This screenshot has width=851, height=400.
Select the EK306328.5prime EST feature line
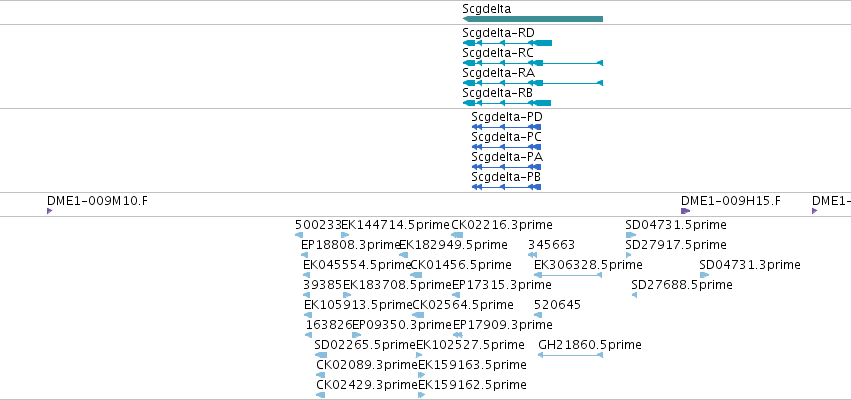coord(568,275)
